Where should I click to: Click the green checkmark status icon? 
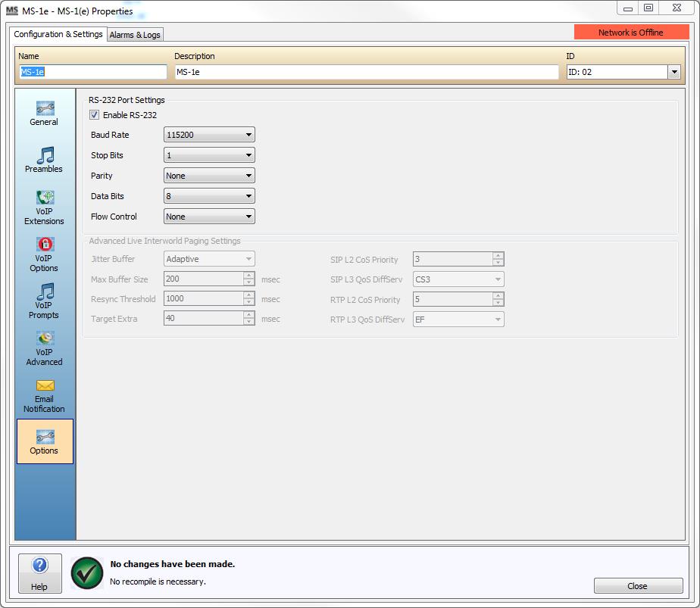[87, 573]
